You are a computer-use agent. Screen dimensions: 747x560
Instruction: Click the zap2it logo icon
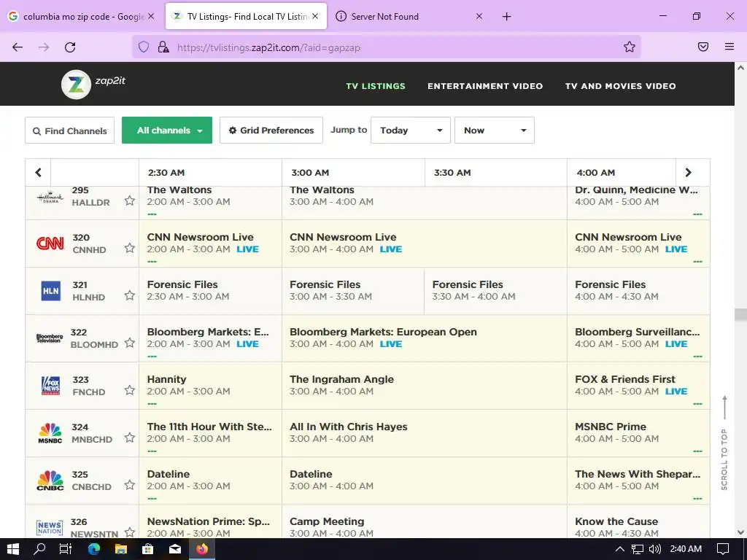[76, 85]
